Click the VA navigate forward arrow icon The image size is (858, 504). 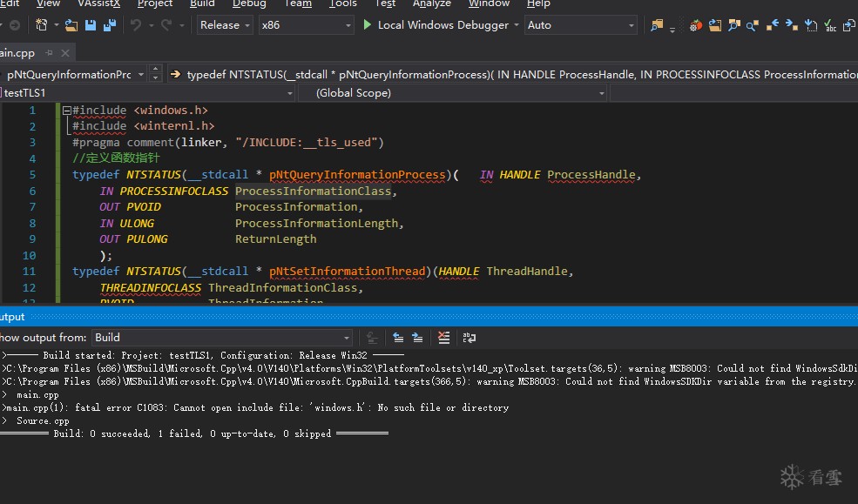click(x=791, y=25)
